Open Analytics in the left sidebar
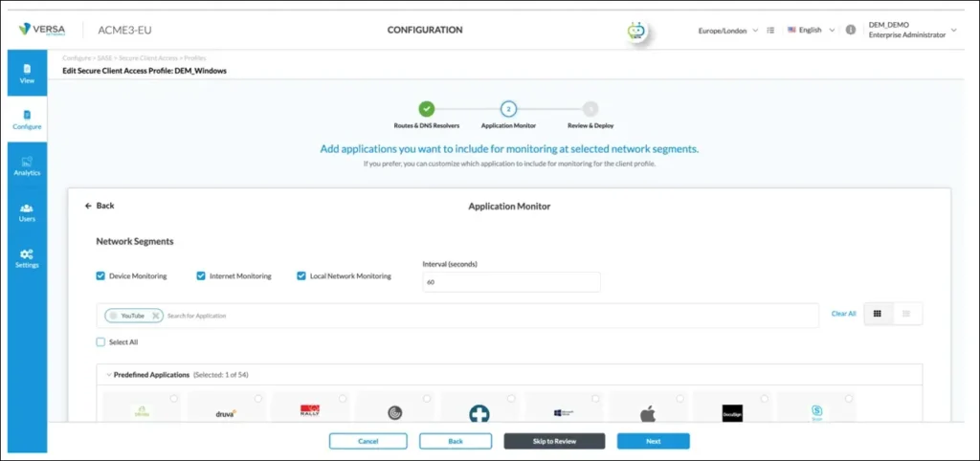The image size is (980, 461). click(x=27, y=165)
